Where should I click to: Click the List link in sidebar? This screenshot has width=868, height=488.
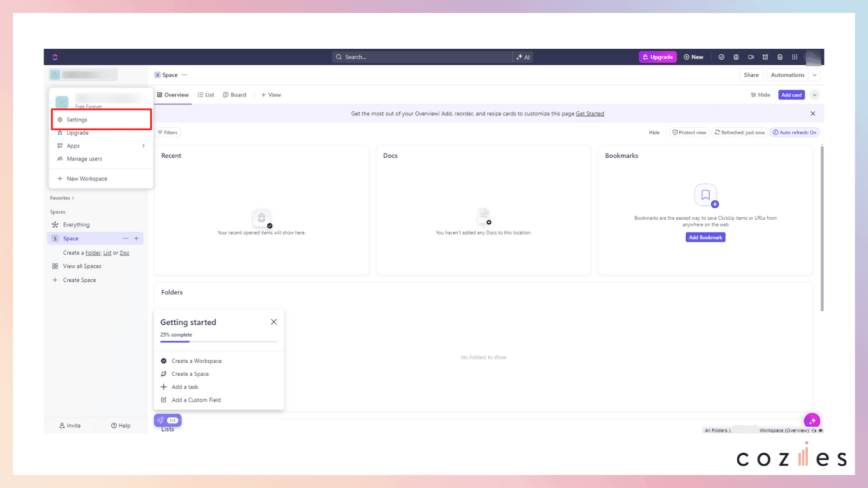click(x=107, y=253)
